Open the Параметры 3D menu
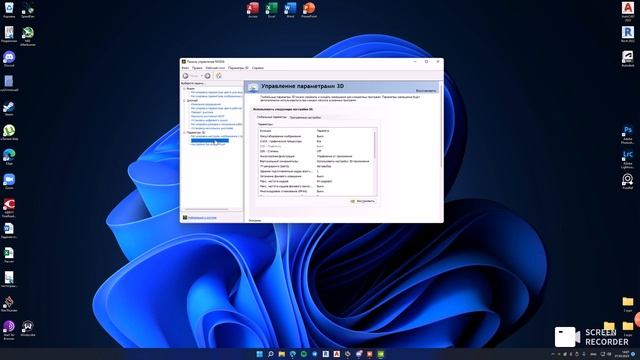Screen dimensions: 640x360 tap(238, 68)
